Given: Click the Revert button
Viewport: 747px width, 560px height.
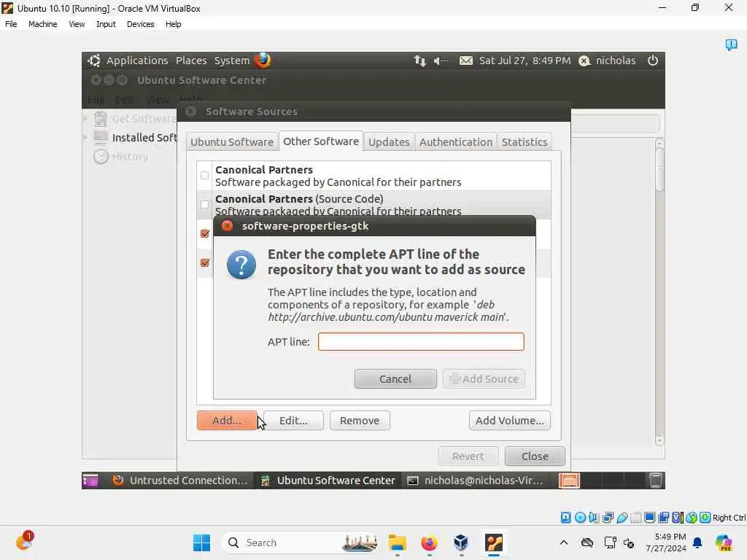Looking at the screenshot, I should tap(468, 456).
